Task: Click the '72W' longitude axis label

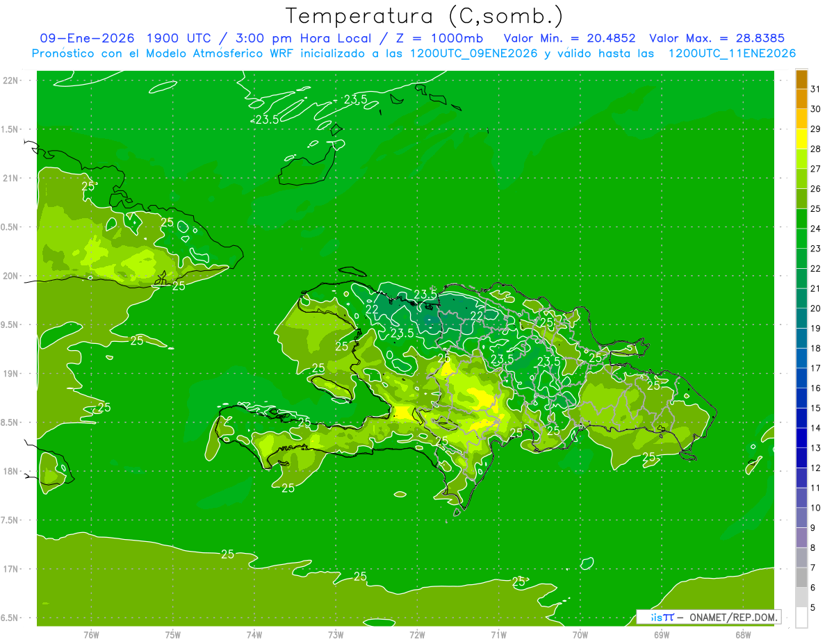Action: (417, 634)
